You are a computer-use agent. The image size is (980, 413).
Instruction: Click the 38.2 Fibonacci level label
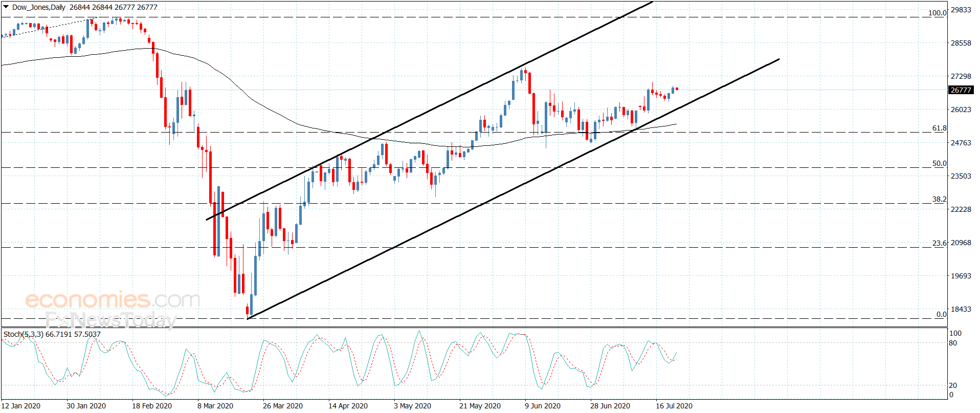pos(940,199)
